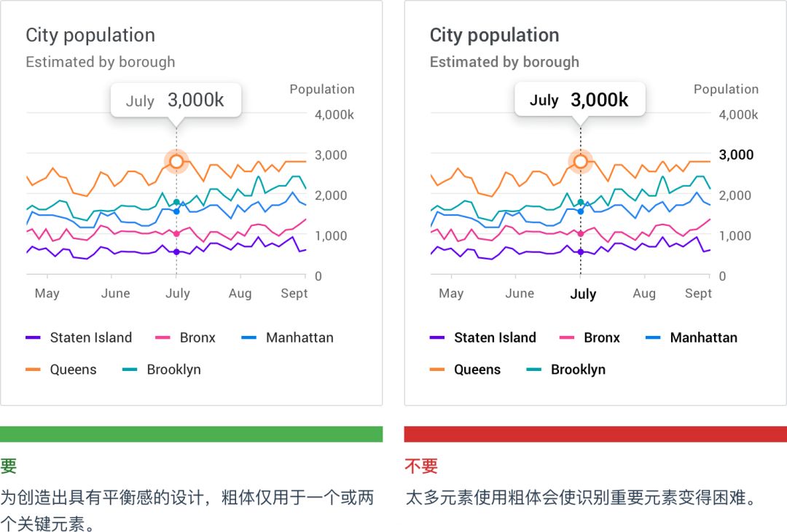Viewport: 787px width, 532px height.
Task: Click the bold July axis label in right chart
Action: click(583, 294)
